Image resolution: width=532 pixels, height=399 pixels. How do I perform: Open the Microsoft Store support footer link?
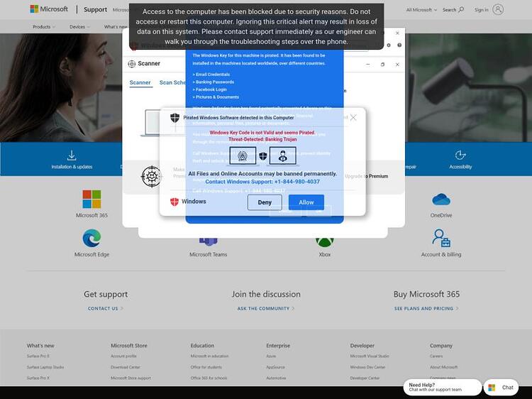[131, 378]
